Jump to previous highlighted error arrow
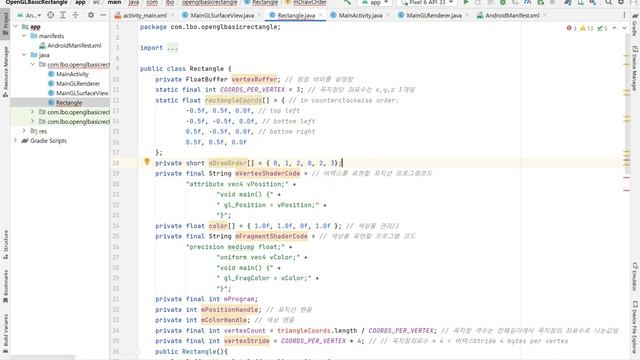The image size is (640, 360). [x=615, y=28]
